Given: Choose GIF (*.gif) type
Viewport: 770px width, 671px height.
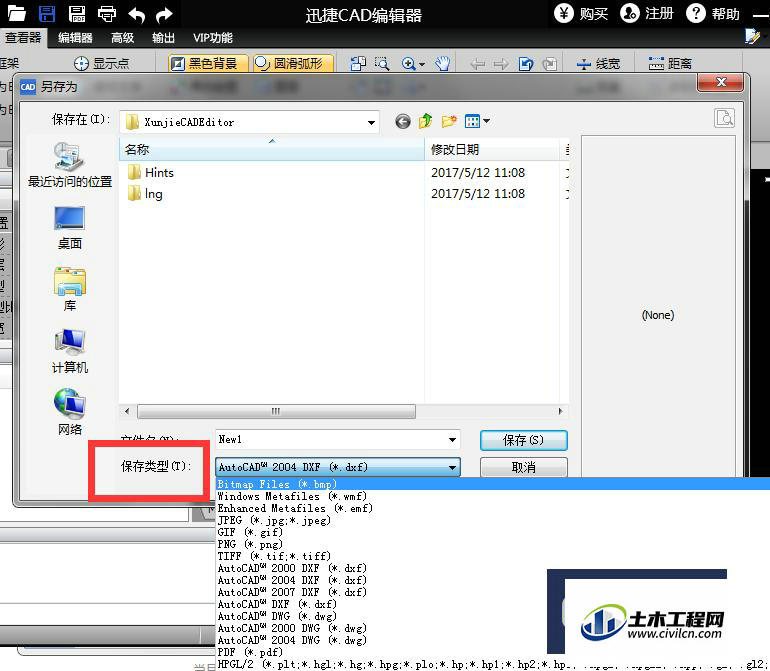Looking at the screenshot, I should (x=250, y=532).
